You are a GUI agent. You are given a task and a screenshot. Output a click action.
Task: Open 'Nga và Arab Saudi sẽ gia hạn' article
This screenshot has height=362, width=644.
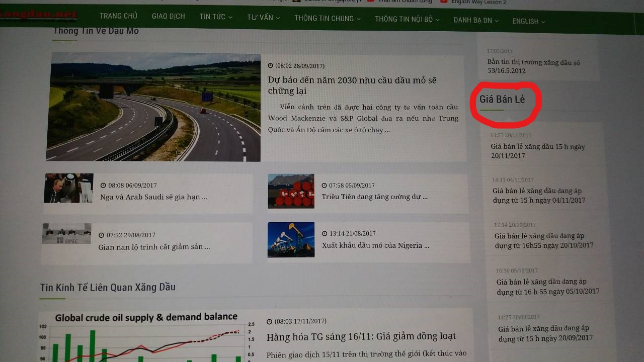click(x=153, y=197)
